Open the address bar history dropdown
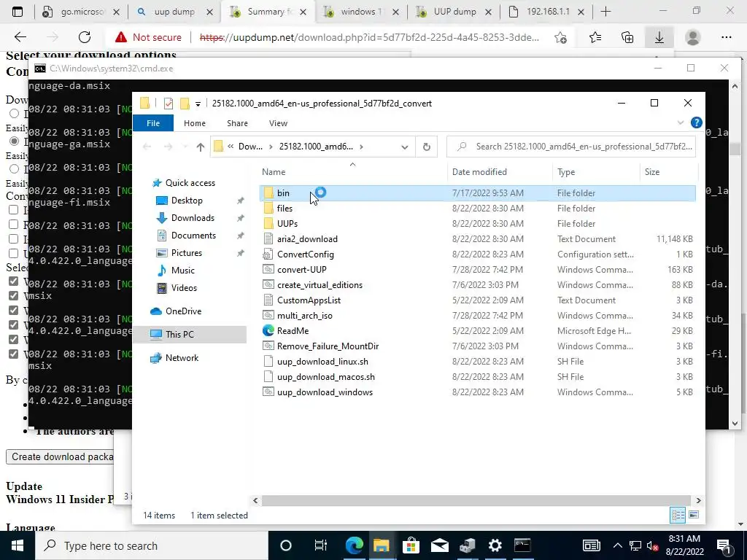The height and width of the screenshot is (560, 747). click(x=404, y=147)
